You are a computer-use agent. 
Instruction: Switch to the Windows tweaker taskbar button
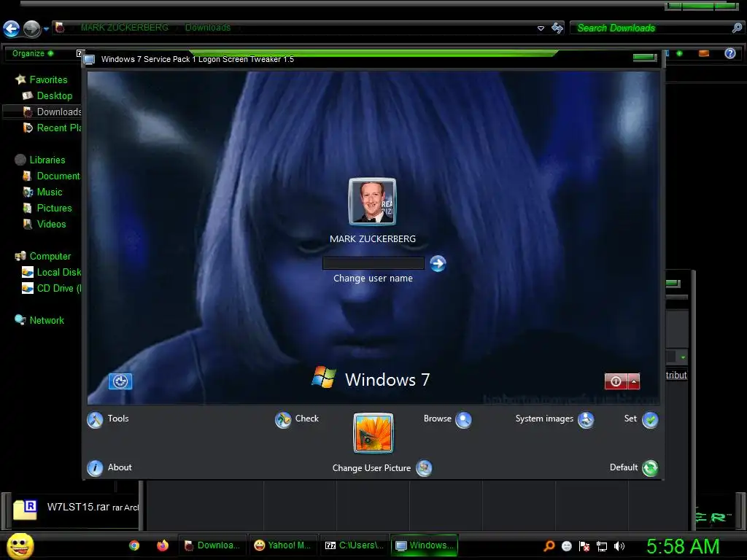pos(425,545)
